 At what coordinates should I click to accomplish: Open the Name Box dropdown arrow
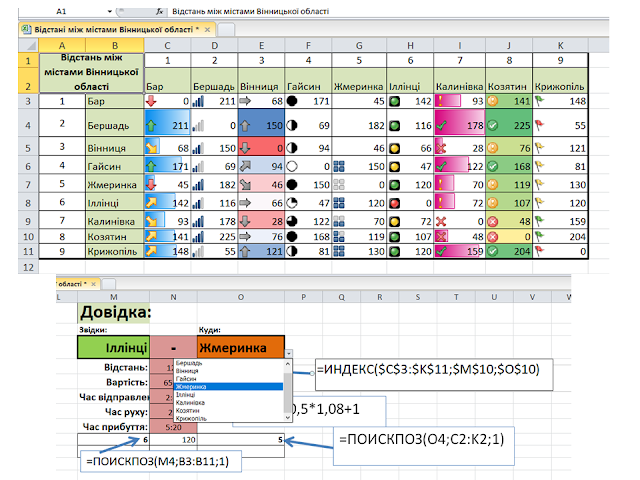(x=109, y=11)
